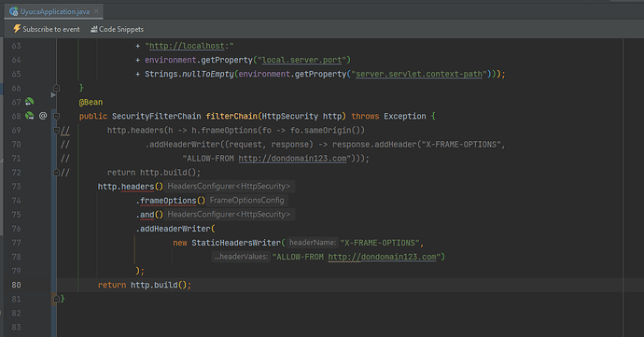The image size is (644, 337).
Task: Collapse the method fold marker on line 68
Action: pyautogui.click(x=57, y=116)
